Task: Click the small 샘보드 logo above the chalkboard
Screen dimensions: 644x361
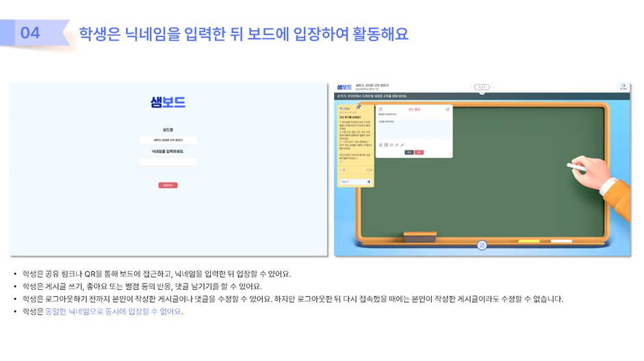Action: (x=345, y=87)
